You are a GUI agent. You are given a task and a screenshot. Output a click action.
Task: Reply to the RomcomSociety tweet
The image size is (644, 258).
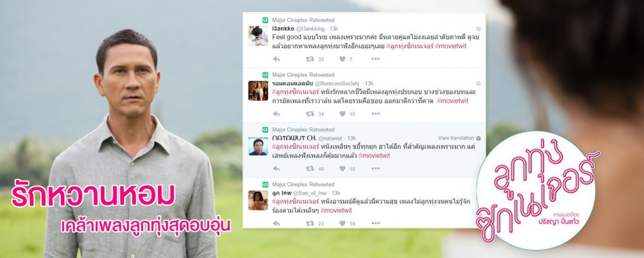276,114
